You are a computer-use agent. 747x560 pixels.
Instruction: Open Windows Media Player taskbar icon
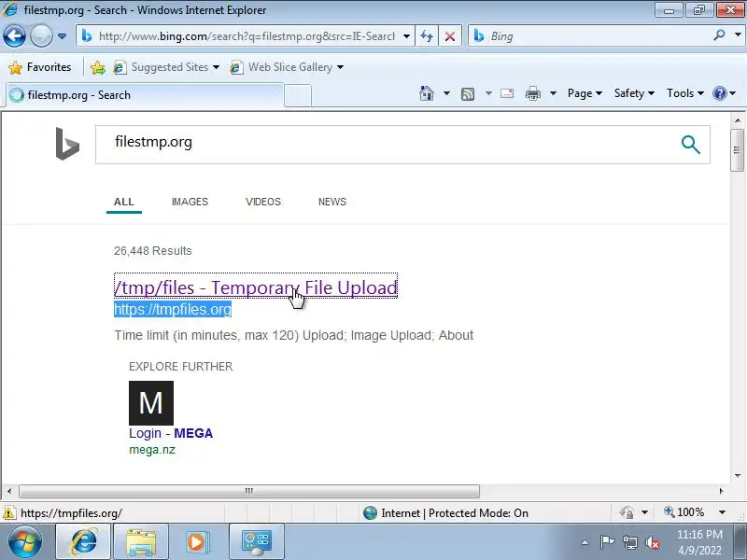196,542
